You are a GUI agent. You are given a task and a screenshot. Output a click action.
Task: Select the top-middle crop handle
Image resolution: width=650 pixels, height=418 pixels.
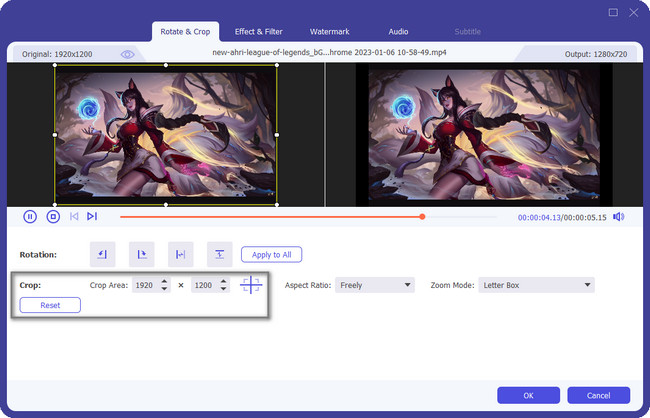[166, 65]
